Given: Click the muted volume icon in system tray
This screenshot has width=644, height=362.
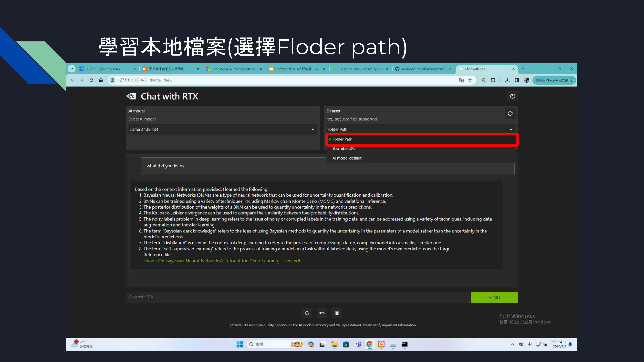Looking at the screenshot, I should pyautogui.click(x=545, y=344).
